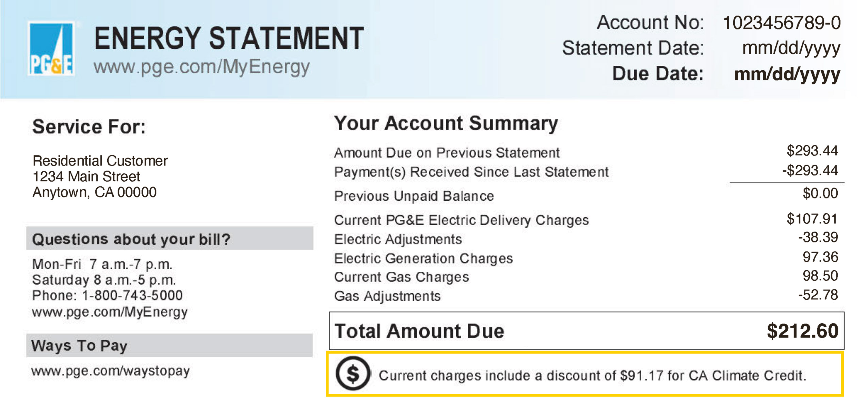Click the Due Date value
This screenshot has width=868, height=417.
[x=787, y=74]
